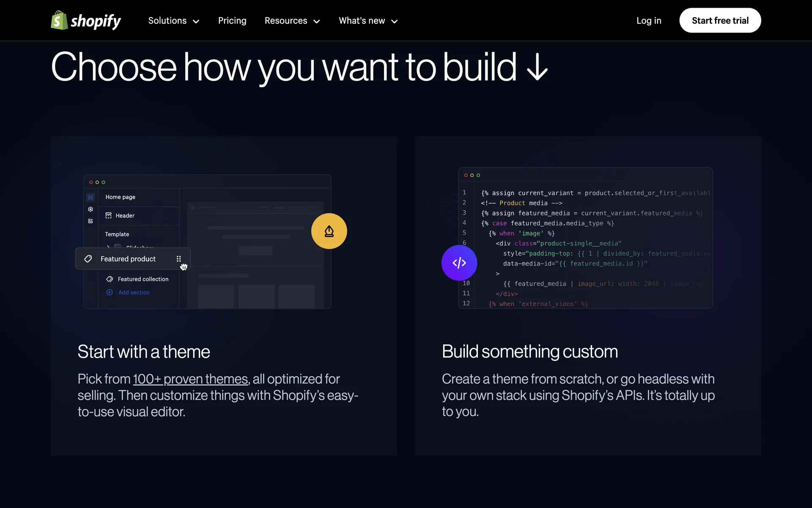Open the Pricing page from navigation

(232, 21)
